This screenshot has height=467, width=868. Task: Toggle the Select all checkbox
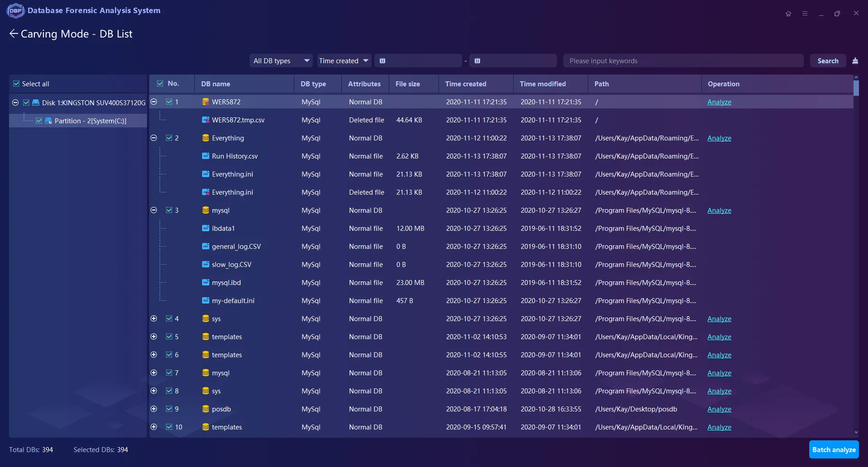pos(17,84)
